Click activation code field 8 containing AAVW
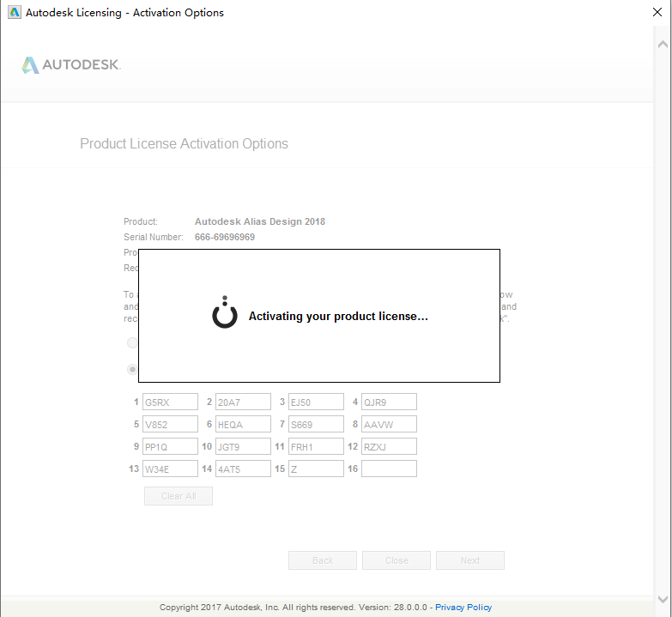 [x=389, y=424]
